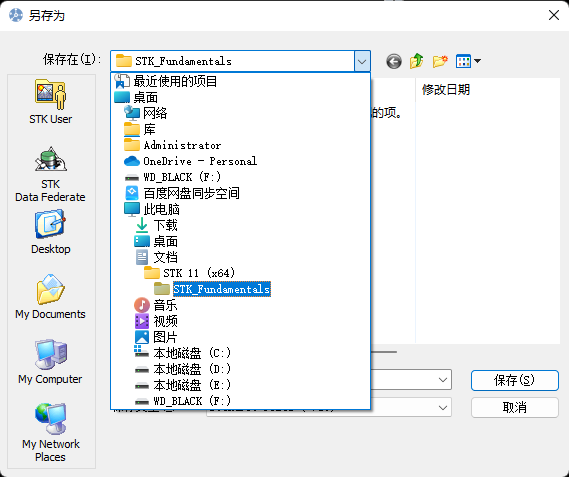569x477 pixels.
Task: Open My Computer in sidebar
Action: (x=51, y=362)
